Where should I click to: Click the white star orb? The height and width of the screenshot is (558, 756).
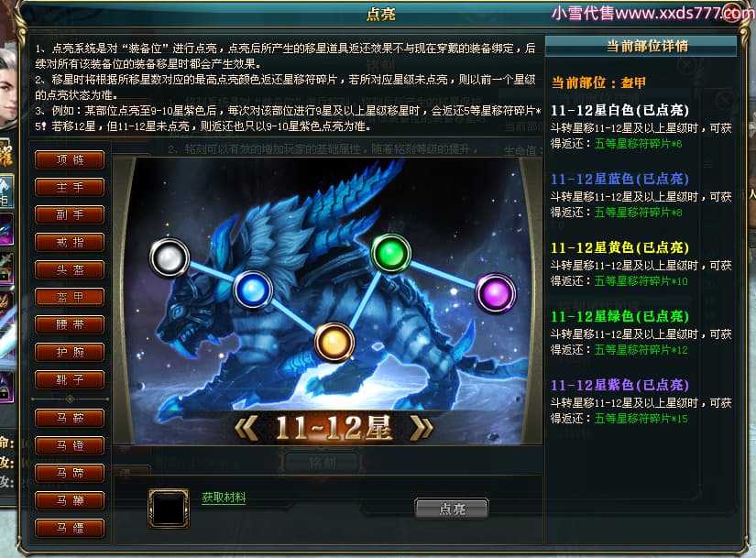point(170,257)
